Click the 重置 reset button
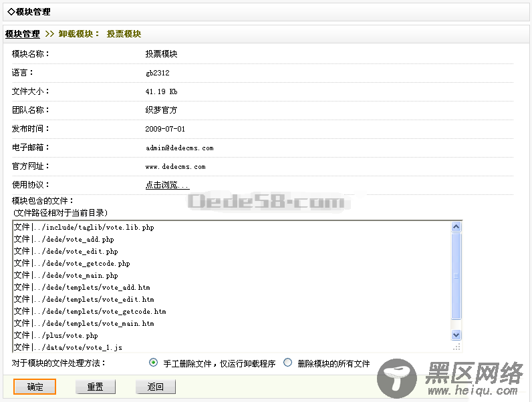 tap(96, 387)
